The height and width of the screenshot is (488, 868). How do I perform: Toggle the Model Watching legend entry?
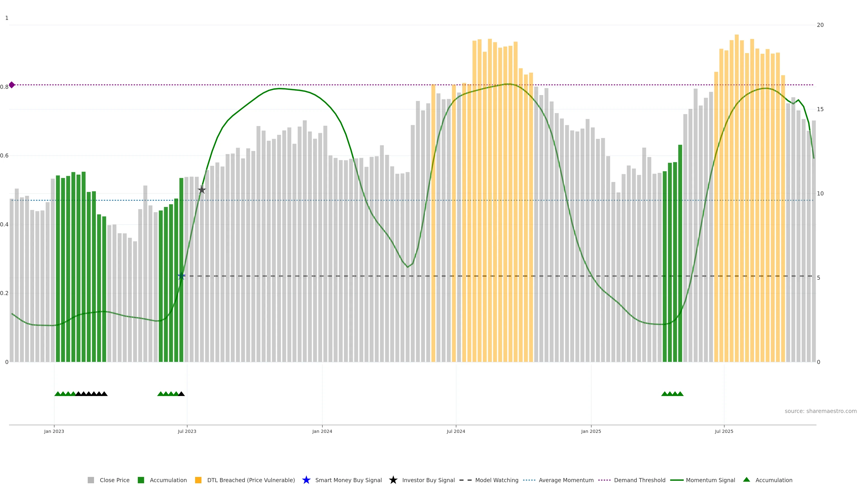[x=496, y=480]
